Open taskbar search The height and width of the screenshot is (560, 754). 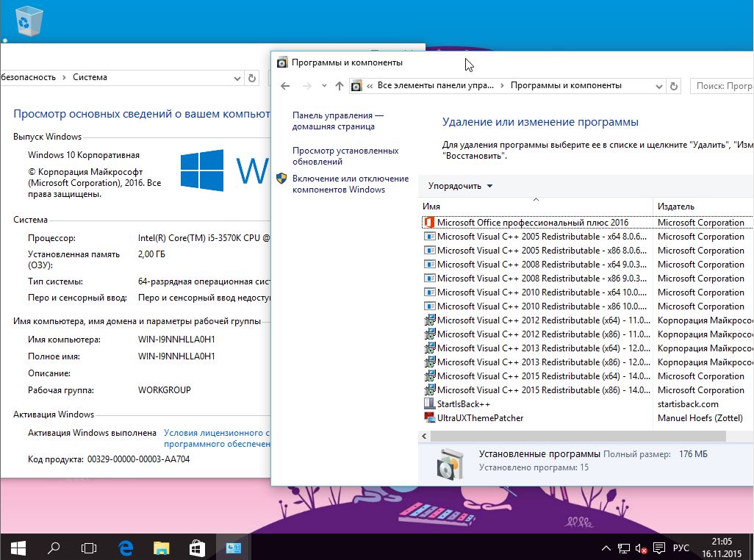(54, 548)
